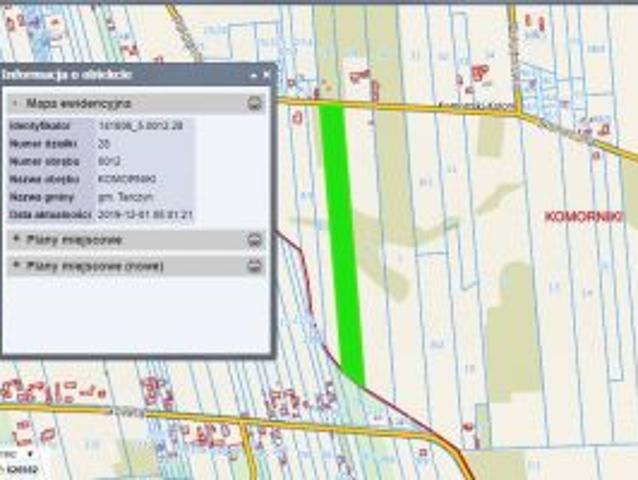Image resolution: width=638 pixels, height=480 pixels.
Task: Collapse the Mapa ewidencyjna section
Action: pos(16,103)
